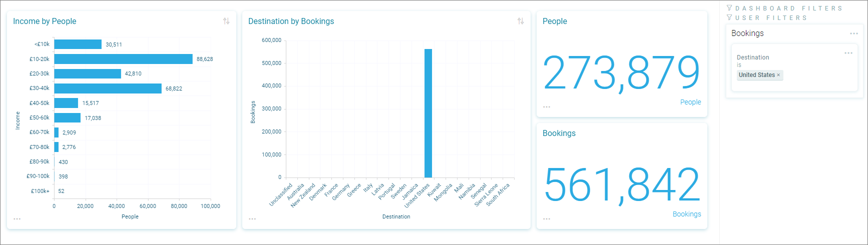Select the <£10k income bar
Image resolution: width=868 pixels, height=245 pixels.
tap(78, 44)
